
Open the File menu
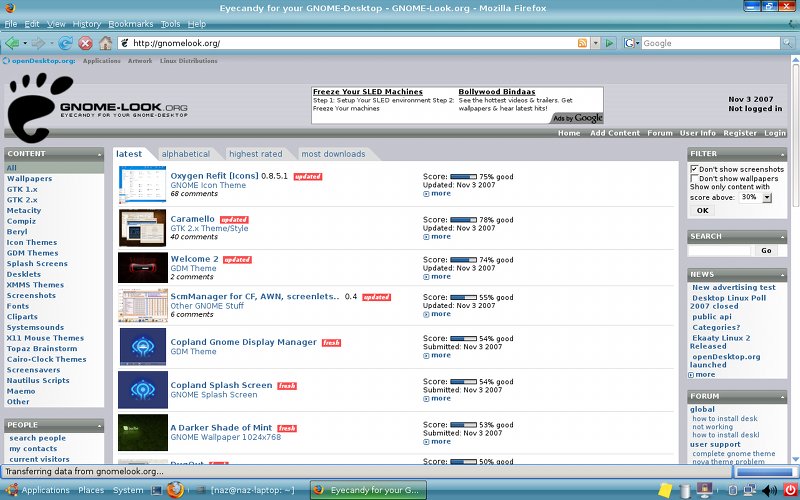[11, 24]
